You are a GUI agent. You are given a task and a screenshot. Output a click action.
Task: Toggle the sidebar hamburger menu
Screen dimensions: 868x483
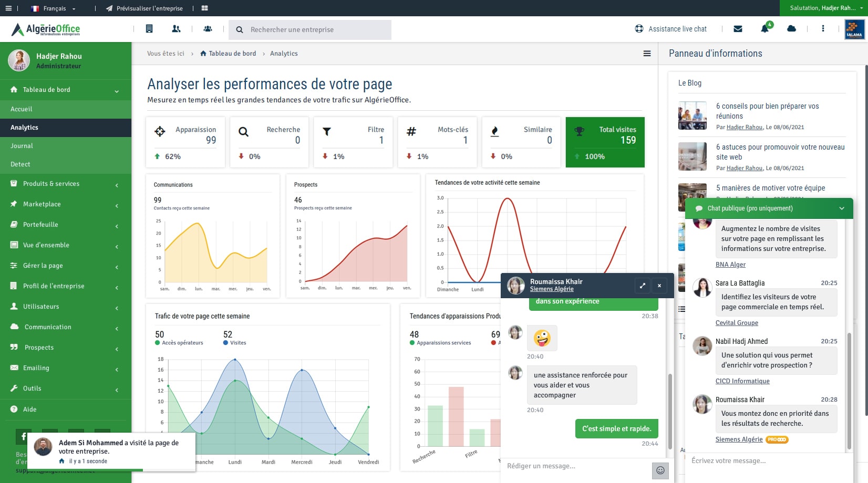tap(8, 8)
